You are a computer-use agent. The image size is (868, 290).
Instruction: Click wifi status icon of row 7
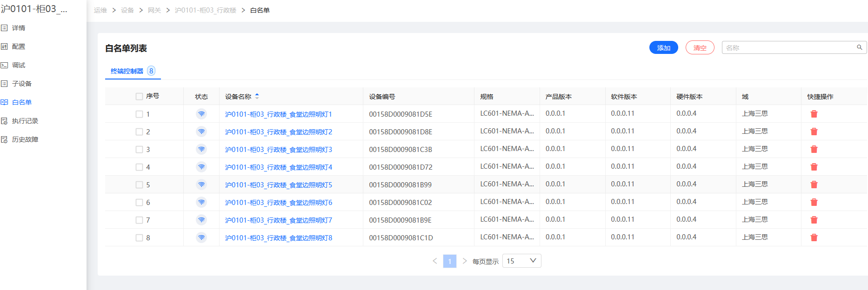201,220
